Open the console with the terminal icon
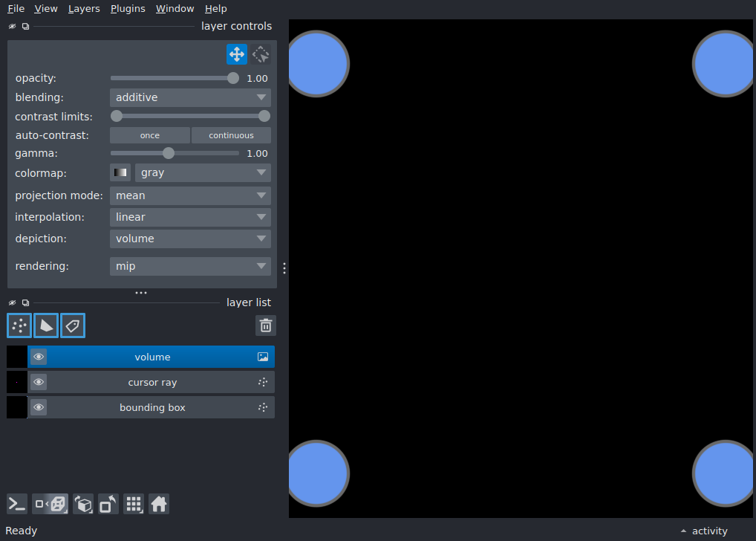This screenshot has height=541, width=756. pos(17,505)
